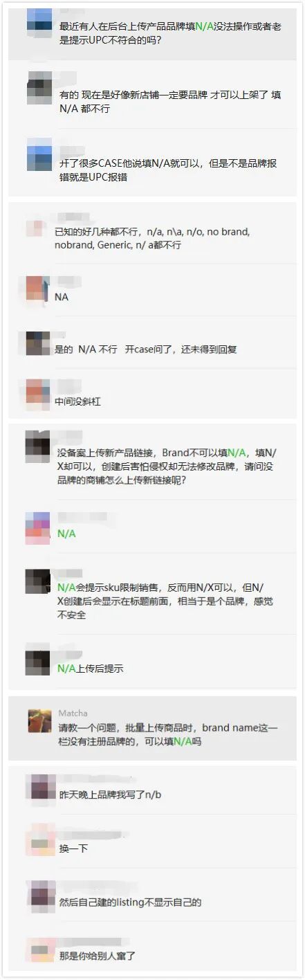Click Matcha's profile avatar
Screen dimensions: 305x980
point(39,721)
